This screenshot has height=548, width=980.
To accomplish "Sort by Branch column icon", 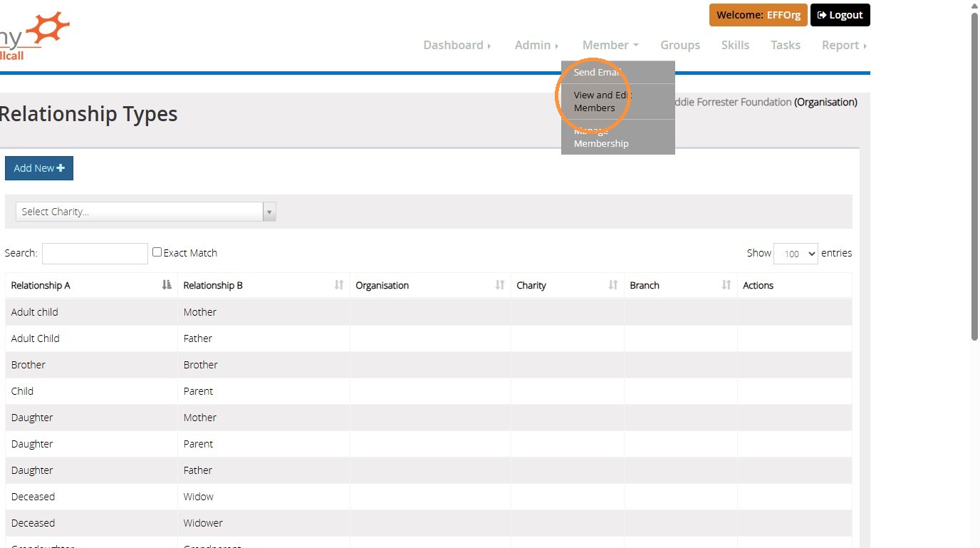I will point(726,285).
